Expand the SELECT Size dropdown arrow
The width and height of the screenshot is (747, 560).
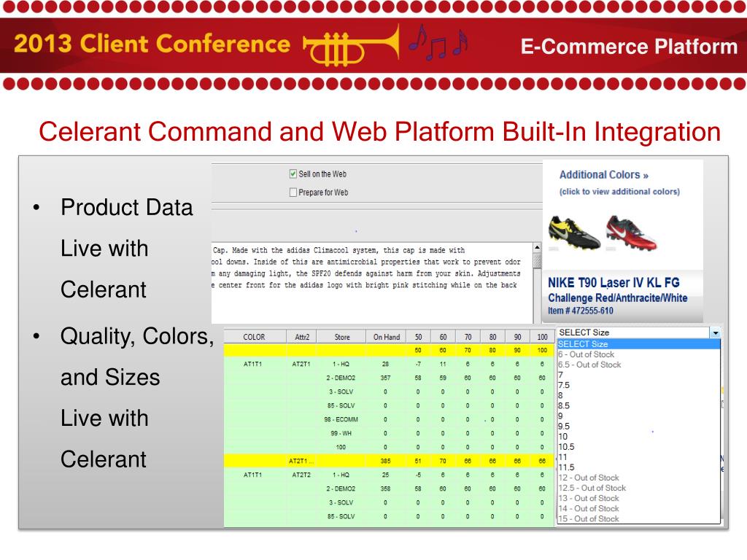coord(715,332)
